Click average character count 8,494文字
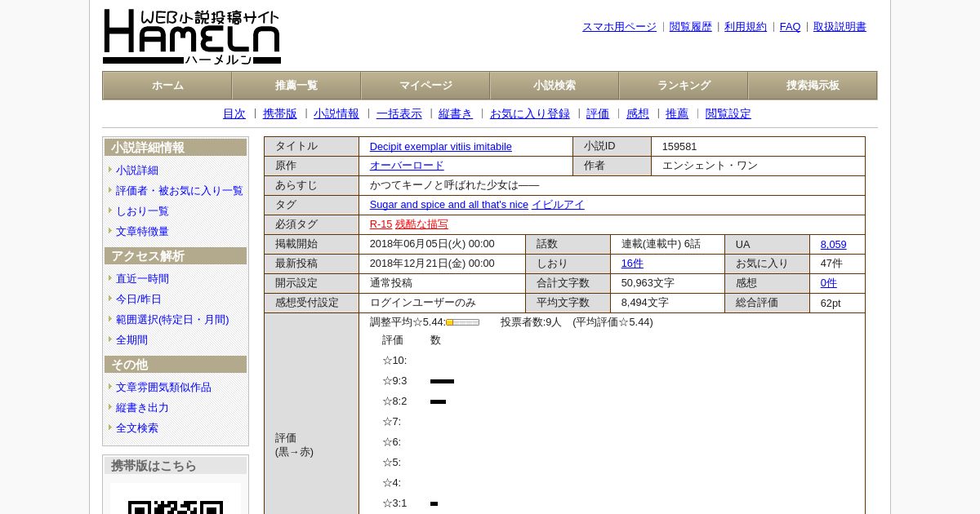This screenshot has width=980, height=514. point(645,304)
